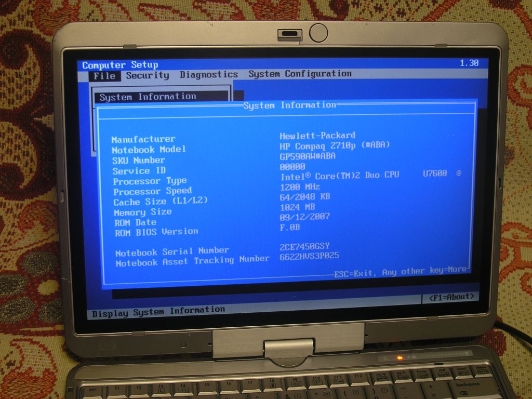Open the Security menu
This screenshot has height=399, width=532.
coord(148,75)
